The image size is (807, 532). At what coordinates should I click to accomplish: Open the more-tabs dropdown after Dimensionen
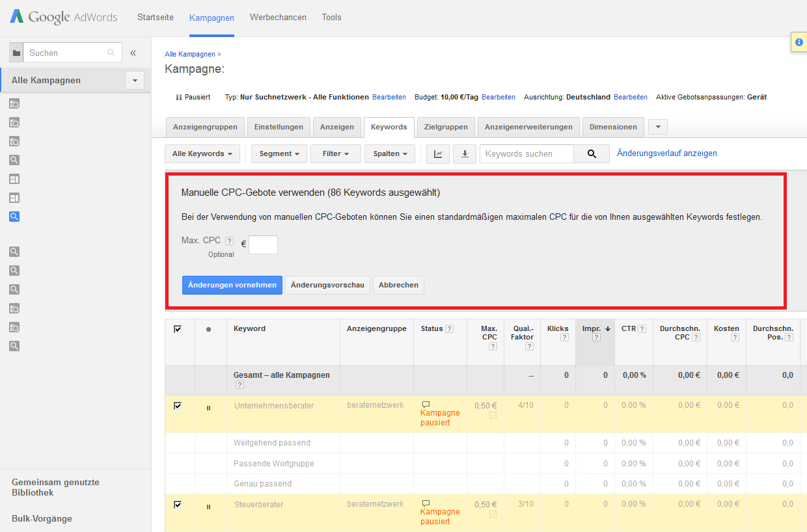click(657, 127)
